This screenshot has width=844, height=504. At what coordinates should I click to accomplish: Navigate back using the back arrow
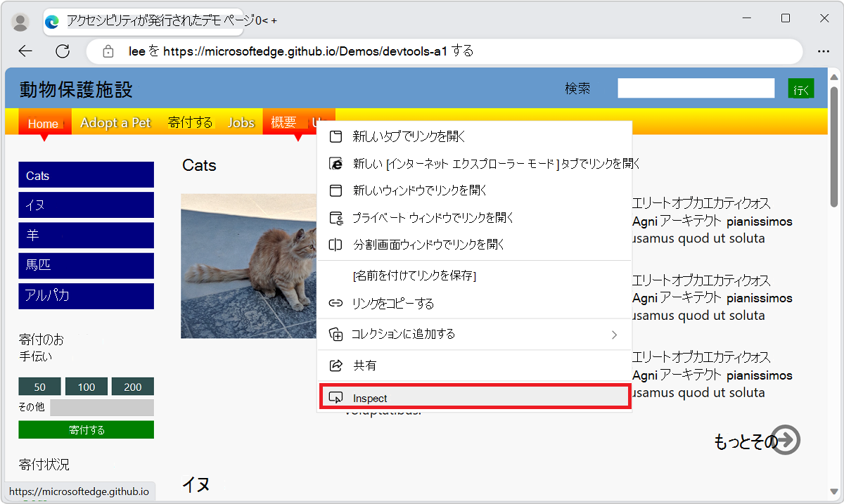click(x=25, y=51)
